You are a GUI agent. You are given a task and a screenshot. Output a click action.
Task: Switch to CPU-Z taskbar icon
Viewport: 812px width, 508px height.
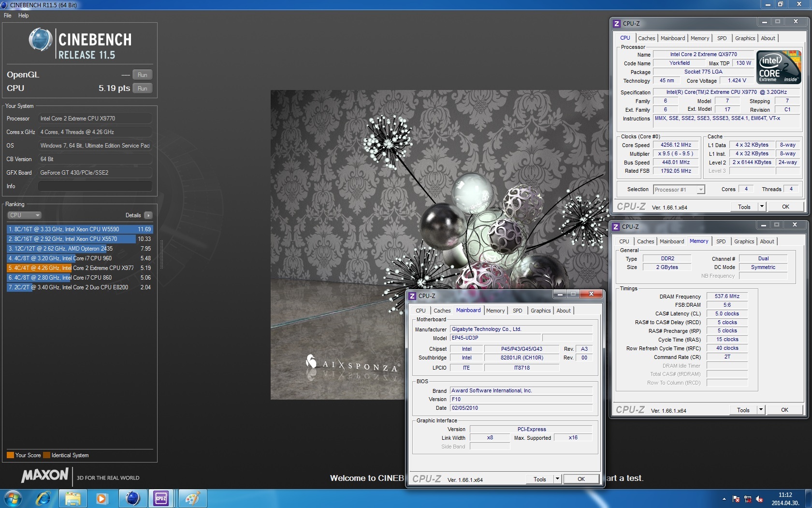[x=161, y=498]
